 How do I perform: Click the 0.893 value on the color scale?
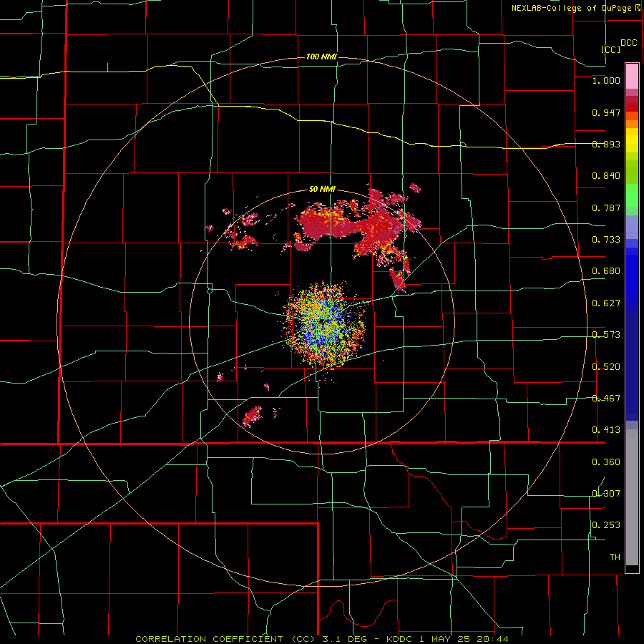[x=606, y=144]
